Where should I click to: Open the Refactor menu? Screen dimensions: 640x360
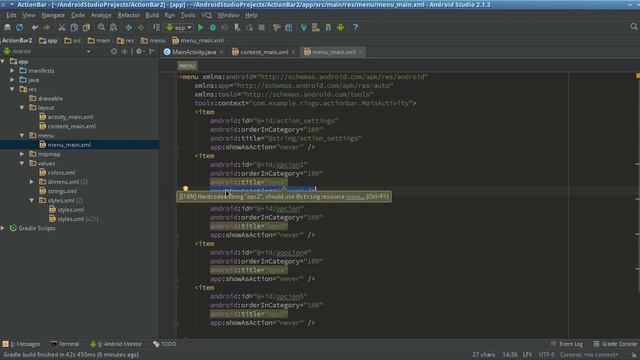[129, 15]
